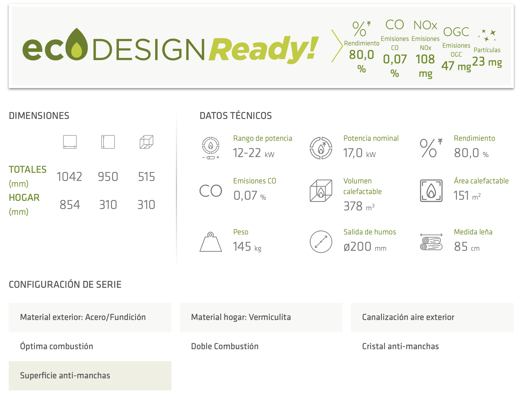Click the width dimension icon
The width and height of the screenshot is (532, 396).
coord(70,142)
